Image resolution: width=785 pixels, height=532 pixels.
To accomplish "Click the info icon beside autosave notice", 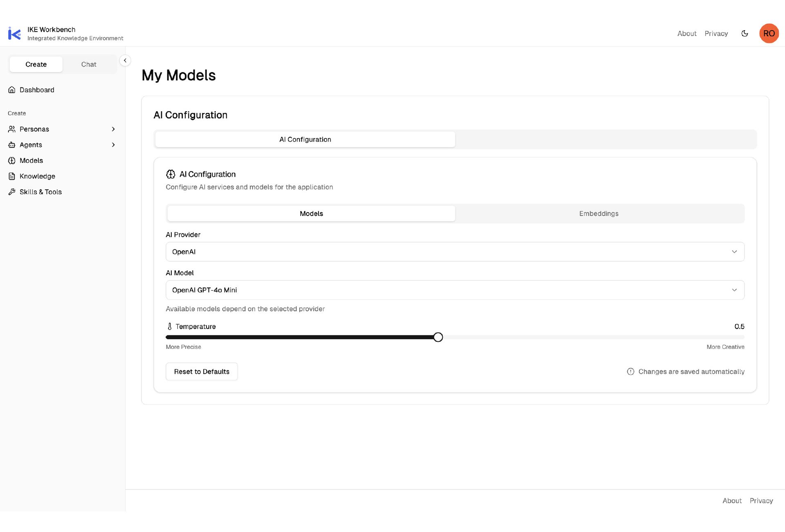I will (630, 371).
